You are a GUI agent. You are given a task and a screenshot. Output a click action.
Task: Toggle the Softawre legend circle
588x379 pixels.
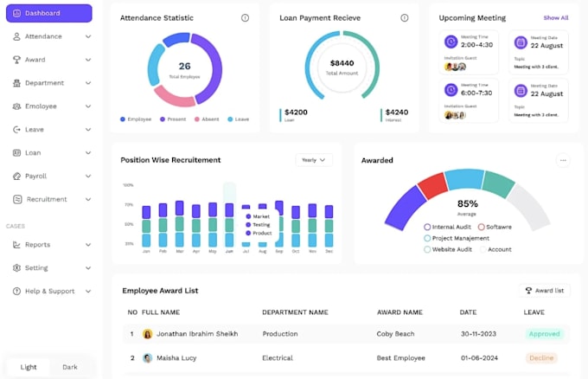click(x=481, y=227)
